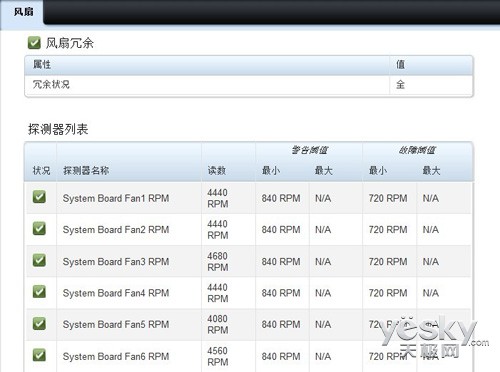Click 最小 header under 警告阈值
The height and width of the screenshot is (372, 500).
point(271,171)
